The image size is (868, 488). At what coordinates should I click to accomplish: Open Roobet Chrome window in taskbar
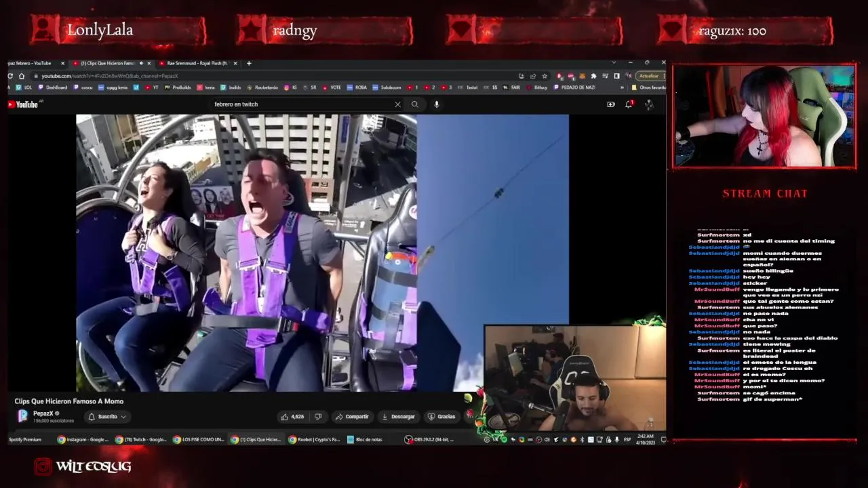point(315,439)
